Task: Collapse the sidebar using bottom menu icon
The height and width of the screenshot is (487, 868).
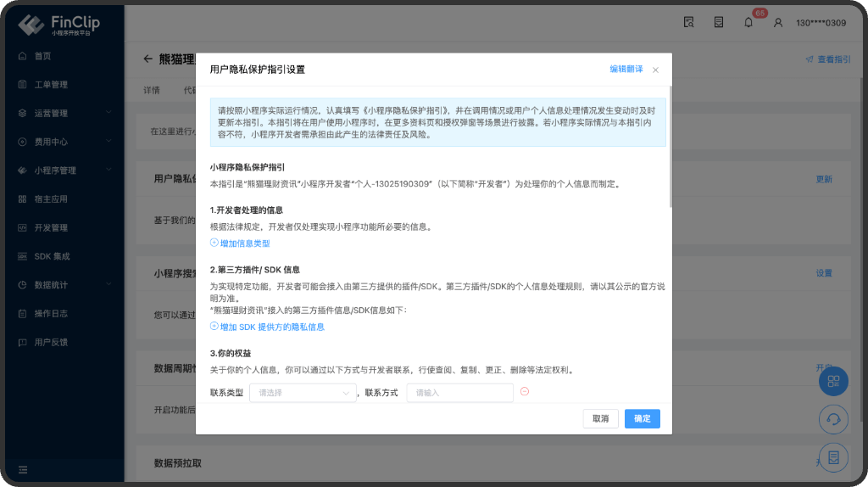Action: [x=23, y=469]
